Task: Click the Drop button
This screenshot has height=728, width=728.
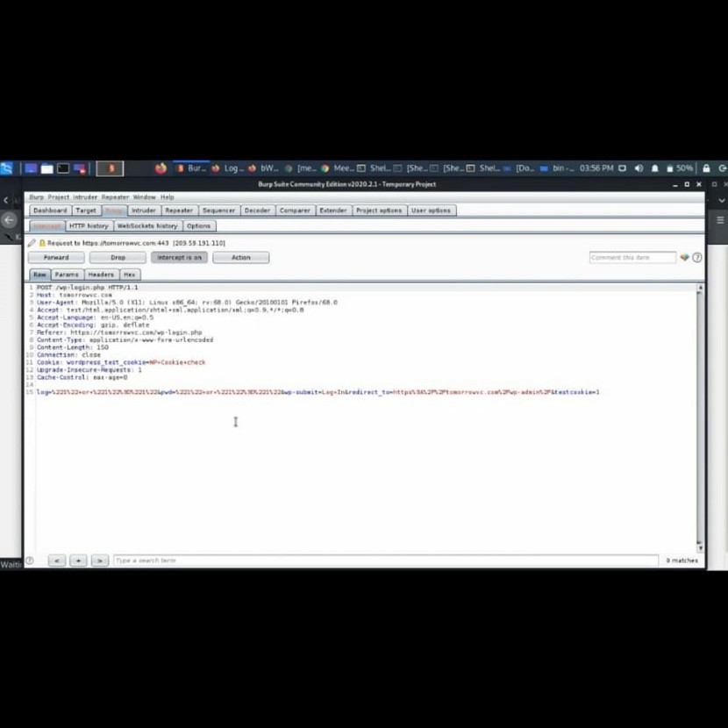Action: [118, 257]
